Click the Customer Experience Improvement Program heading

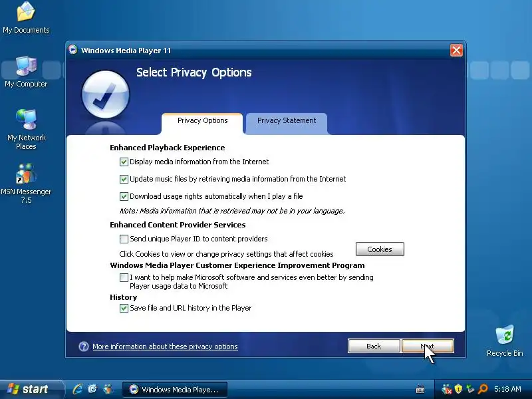[237, 265]
